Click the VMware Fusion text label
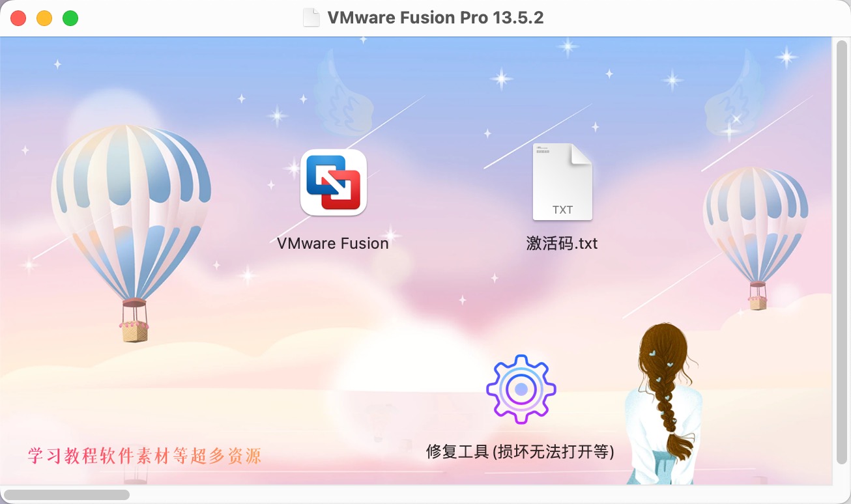851x504 pixels. click(x=333, y=244)
